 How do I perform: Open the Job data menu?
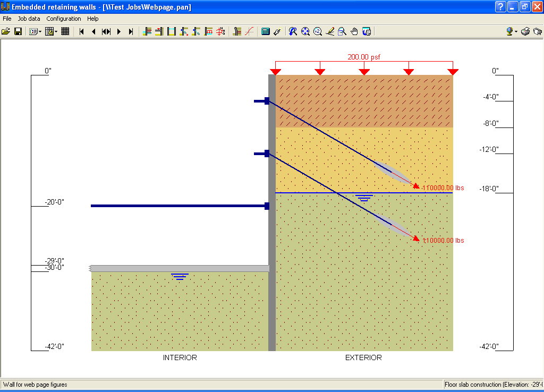point(29,19)
